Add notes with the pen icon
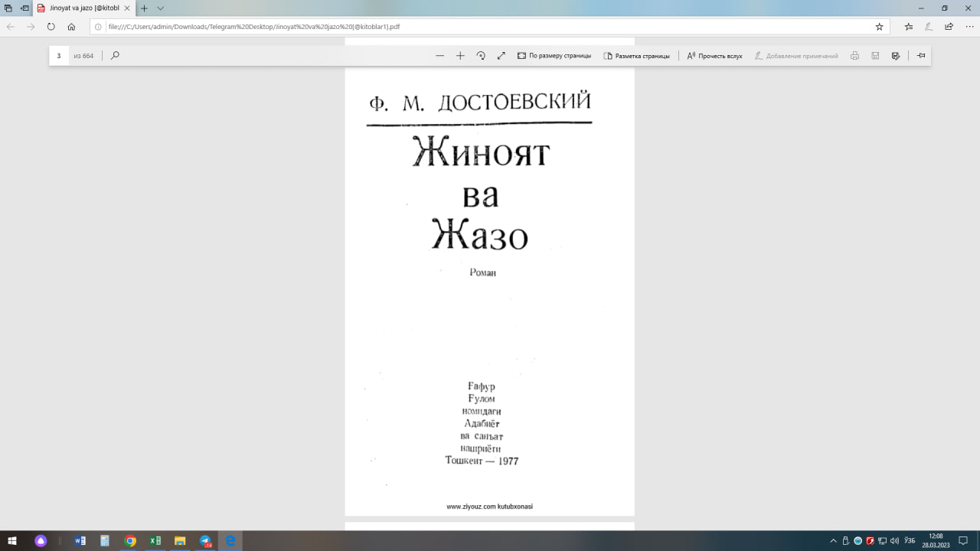The height and width of the screenshot is (551, 980). pyautogui.click(x=929, y=26)
